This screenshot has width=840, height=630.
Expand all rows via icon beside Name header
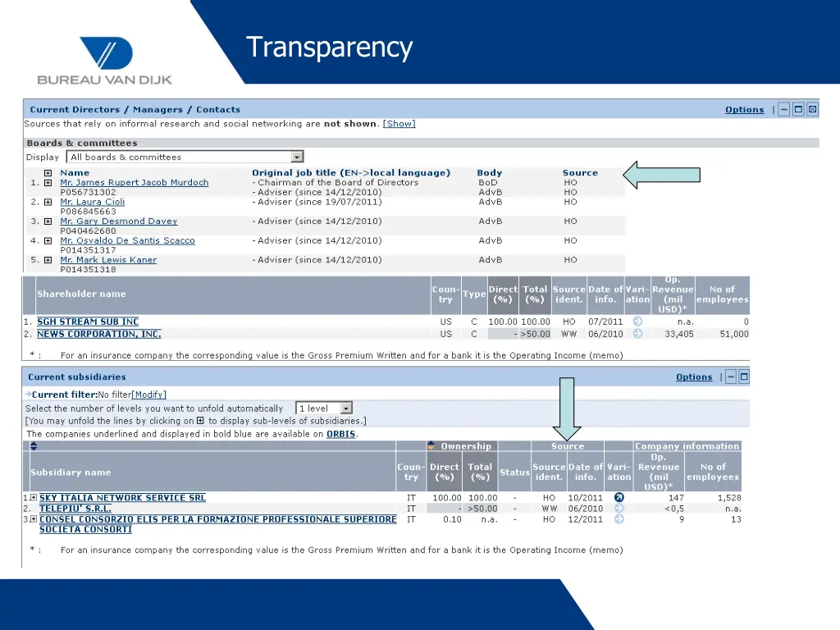[x=48, y=173]
